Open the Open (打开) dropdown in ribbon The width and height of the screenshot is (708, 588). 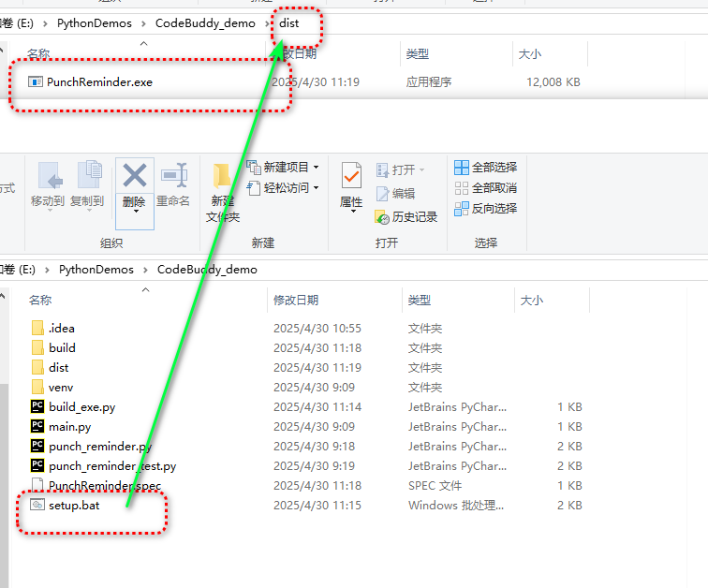click(x=400, y=170)
